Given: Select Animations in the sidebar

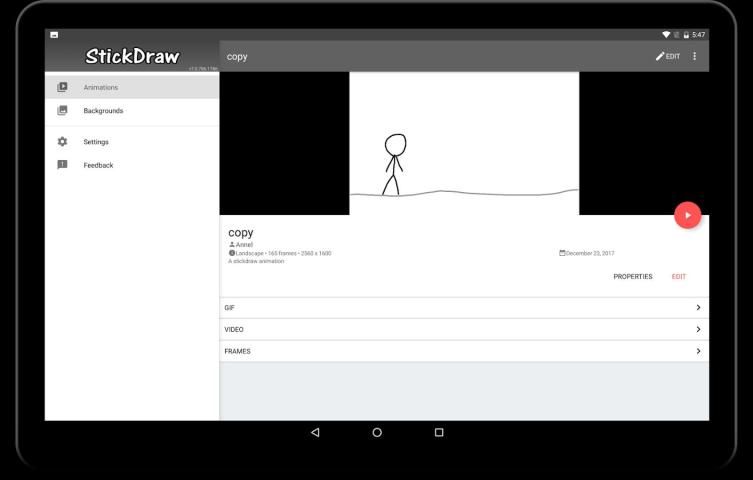Looking at the screenshot, I should [x=101, y=87].
